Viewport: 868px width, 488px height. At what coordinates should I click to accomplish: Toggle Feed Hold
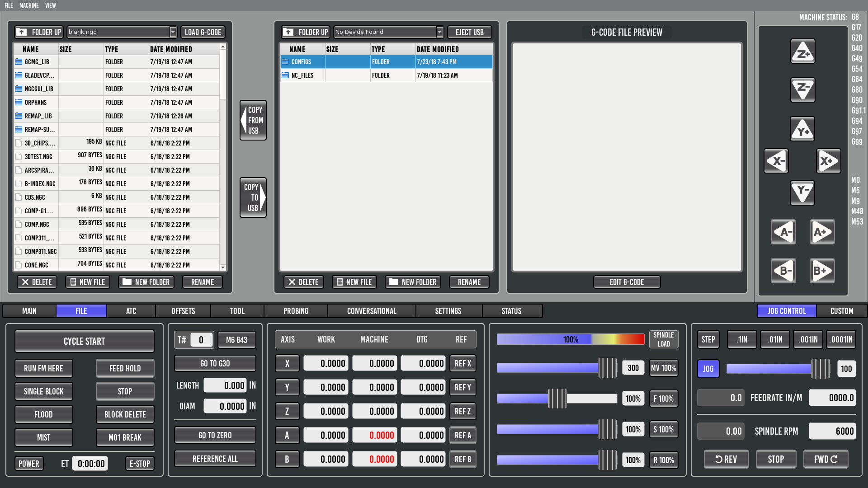pos(125,368)
